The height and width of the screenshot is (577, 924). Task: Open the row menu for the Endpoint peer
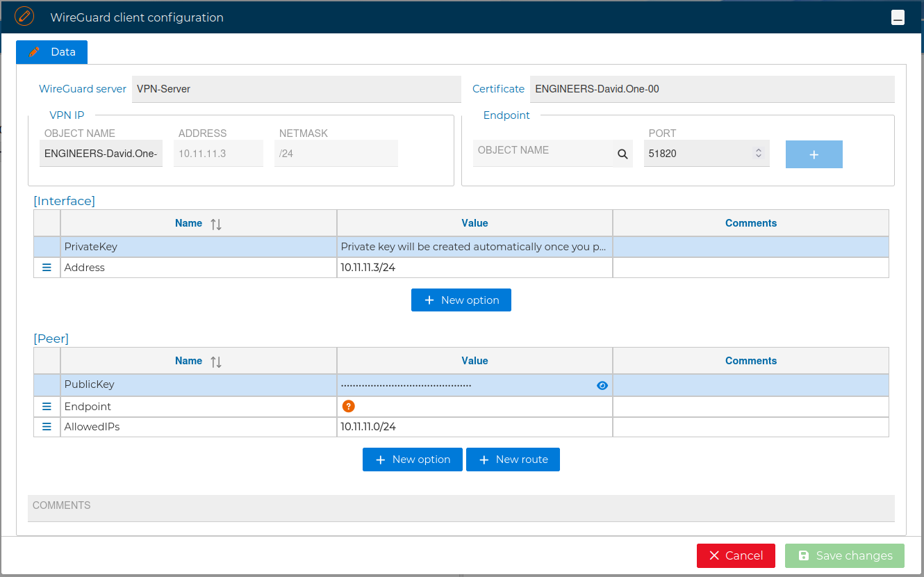pos(47,406)
